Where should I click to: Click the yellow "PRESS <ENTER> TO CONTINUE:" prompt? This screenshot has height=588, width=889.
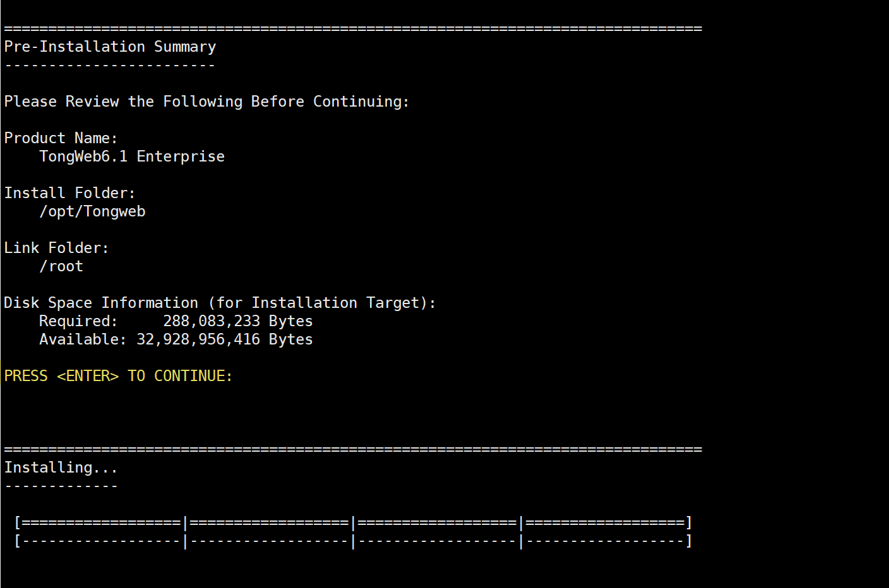[118, 377]
